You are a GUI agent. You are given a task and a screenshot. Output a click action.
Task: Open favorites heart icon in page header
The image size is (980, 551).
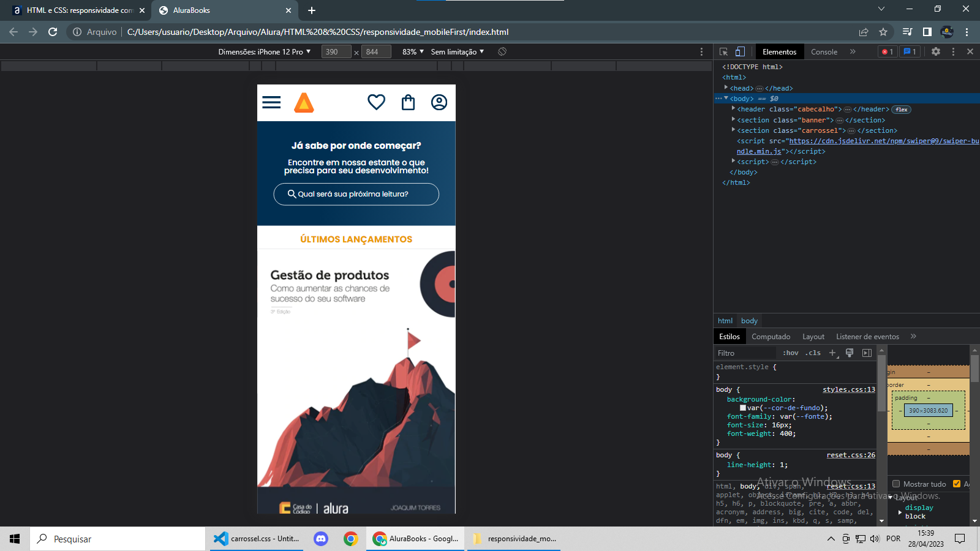(376, 102)
